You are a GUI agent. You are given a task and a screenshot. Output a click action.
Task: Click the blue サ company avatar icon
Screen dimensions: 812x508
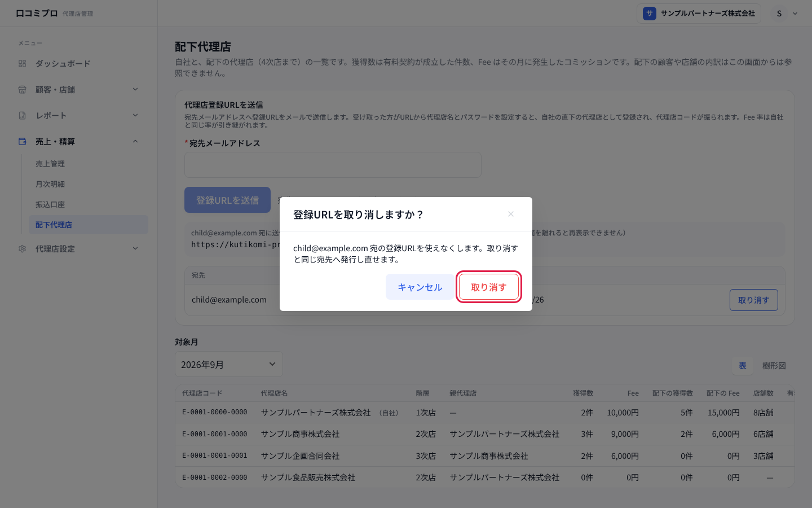[650, 14]
